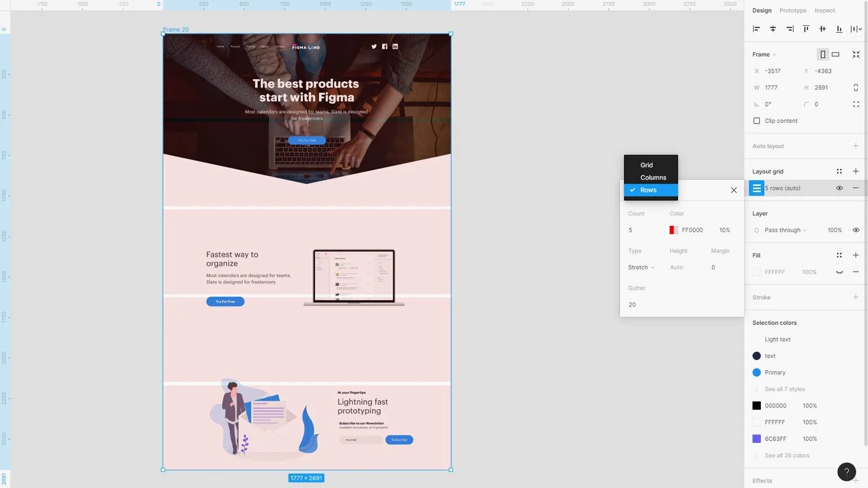Set frame orientation to portrait
Screen dimensions: 868x488
click(823, 55)
